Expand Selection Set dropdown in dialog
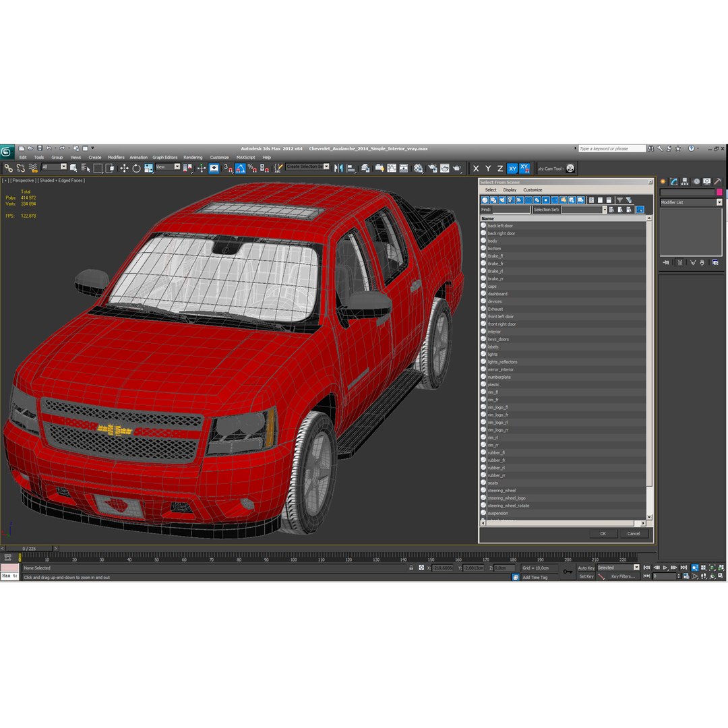This screenshot has width=728, height=728. pyautogui.click(x=605, y=210)
